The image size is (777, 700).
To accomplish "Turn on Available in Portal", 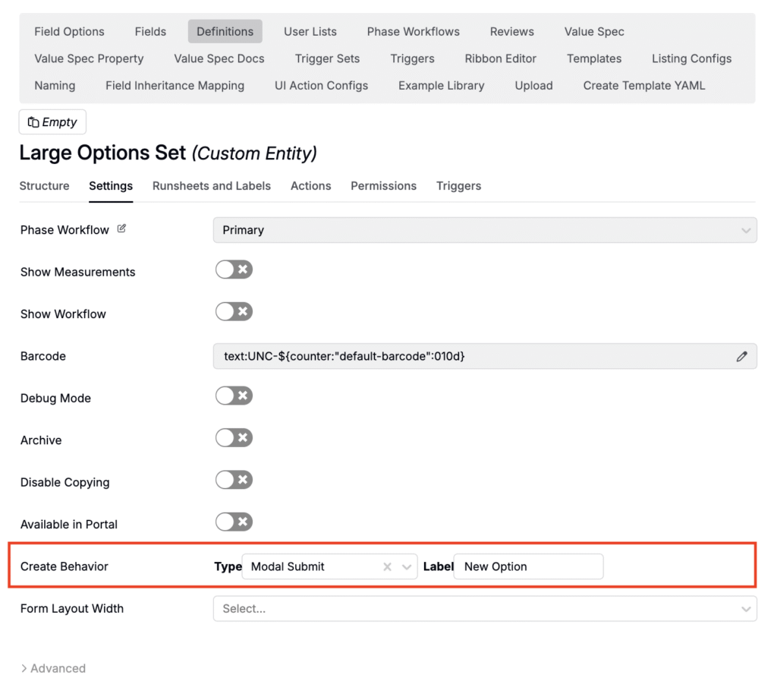I will point(234,522).
